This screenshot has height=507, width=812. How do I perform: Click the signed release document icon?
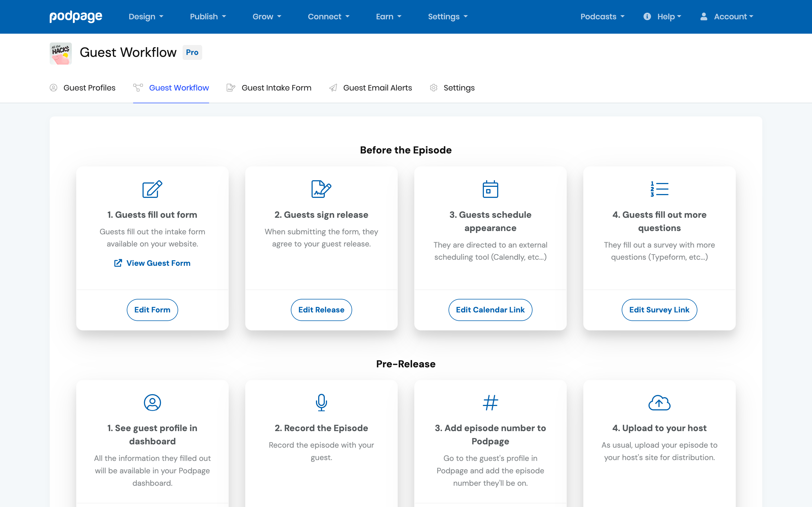(321, 189)
